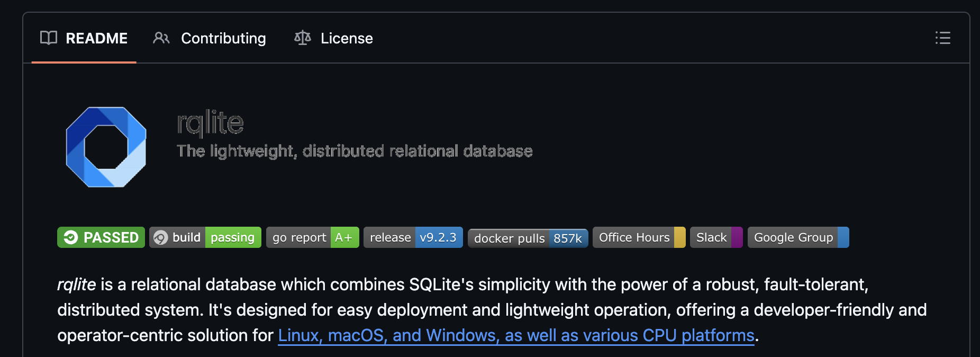Open the docker pulls 857k badge
Viewport: 980px width, 357px height.
[x=528, y=238]
